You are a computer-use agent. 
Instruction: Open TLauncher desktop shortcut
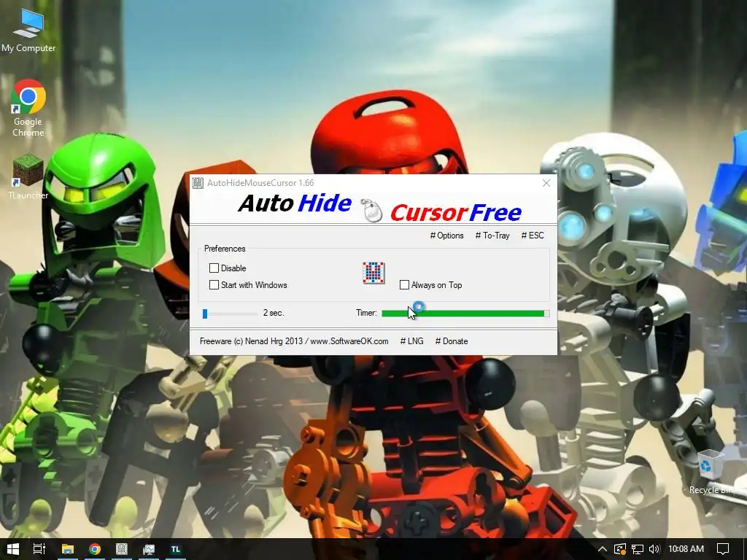(x=28, y=176)
